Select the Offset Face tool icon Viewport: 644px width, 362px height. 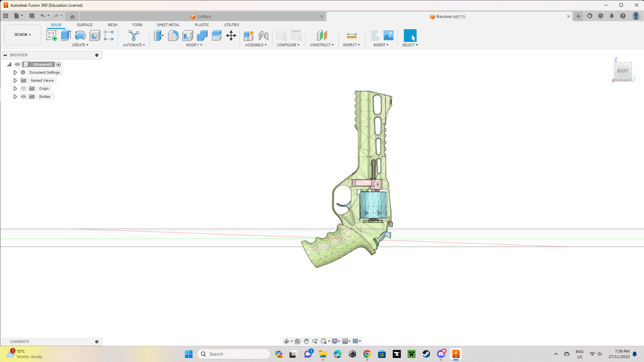217,36
